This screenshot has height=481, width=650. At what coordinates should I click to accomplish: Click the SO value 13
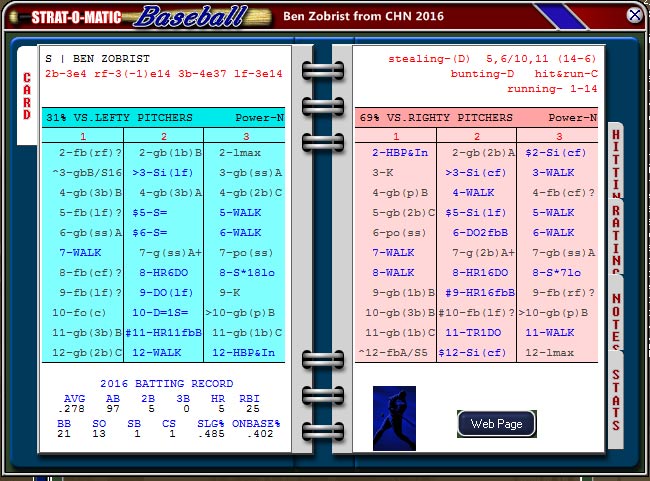(99, 434)
